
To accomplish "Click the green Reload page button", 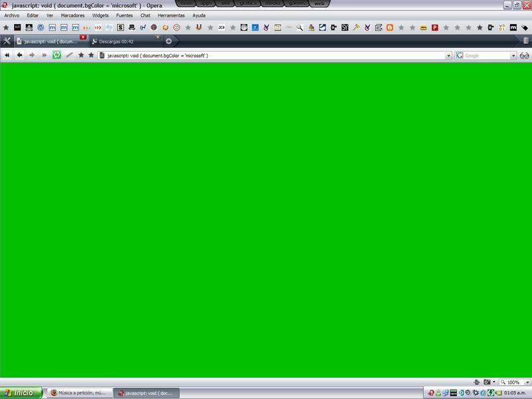I will pyautogui.click(x=57, y=55).
